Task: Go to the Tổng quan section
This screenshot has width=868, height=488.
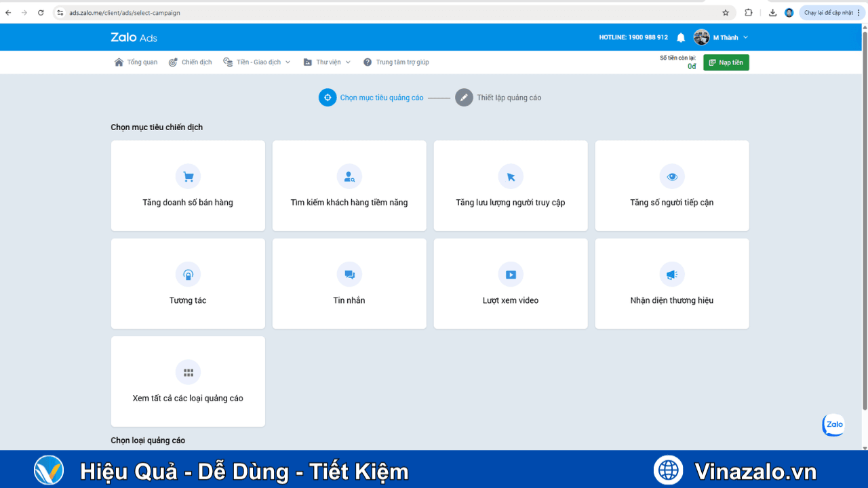Action: [136, 62]
